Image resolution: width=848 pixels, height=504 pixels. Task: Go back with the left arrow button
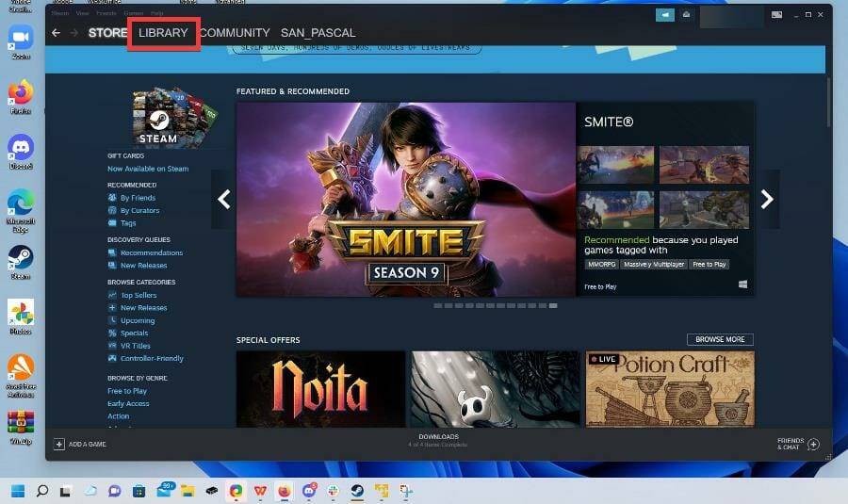point(56,33)
